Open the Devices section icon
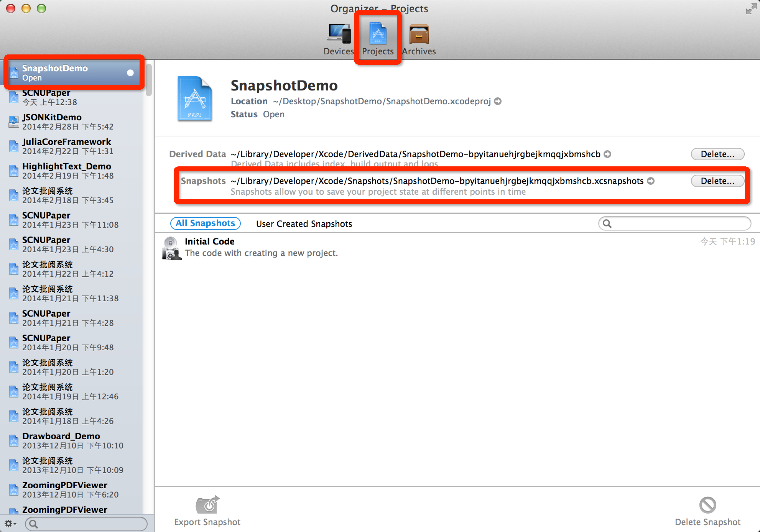The width and height of the screenshot is (760, 532). tap(339, 34)
